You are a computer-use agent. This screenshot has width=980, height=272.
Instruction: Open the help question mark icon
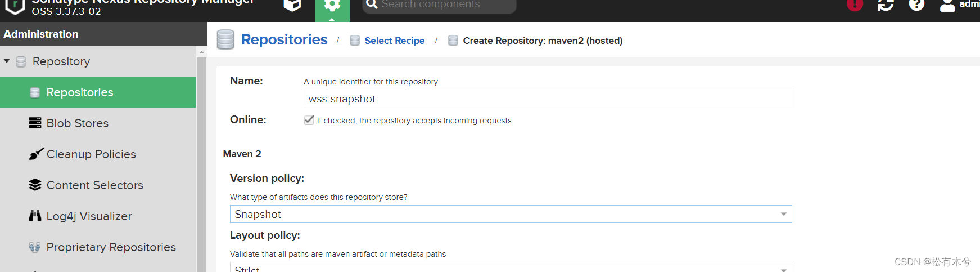(916, 5)
